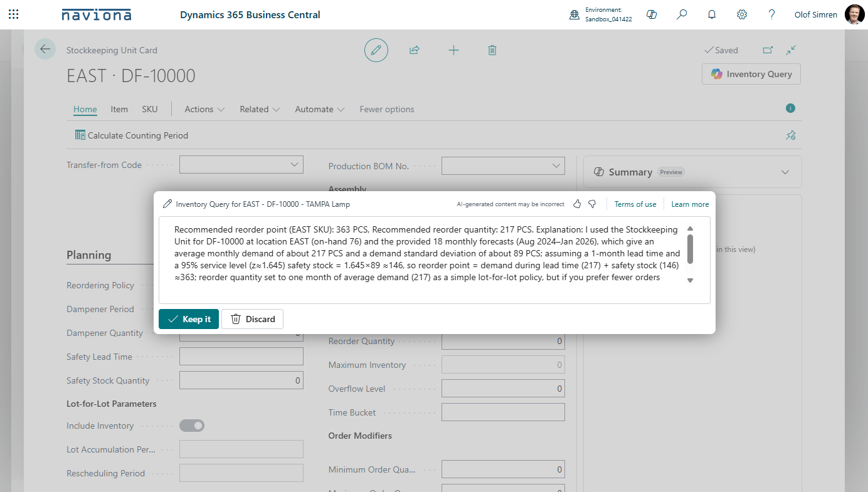Open notifications bell

pos(712,14)
